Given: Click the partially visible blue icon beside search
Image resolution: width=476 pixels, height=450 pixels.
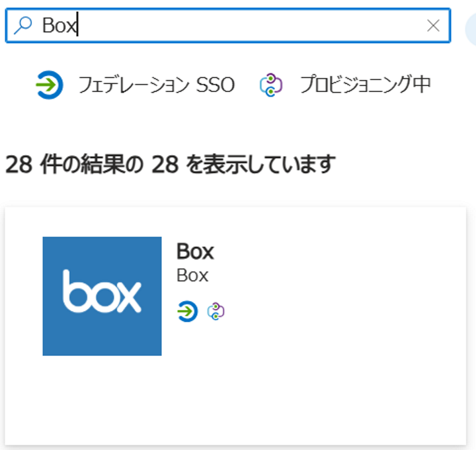Looking at the screenshot, I should click(471, 28).
